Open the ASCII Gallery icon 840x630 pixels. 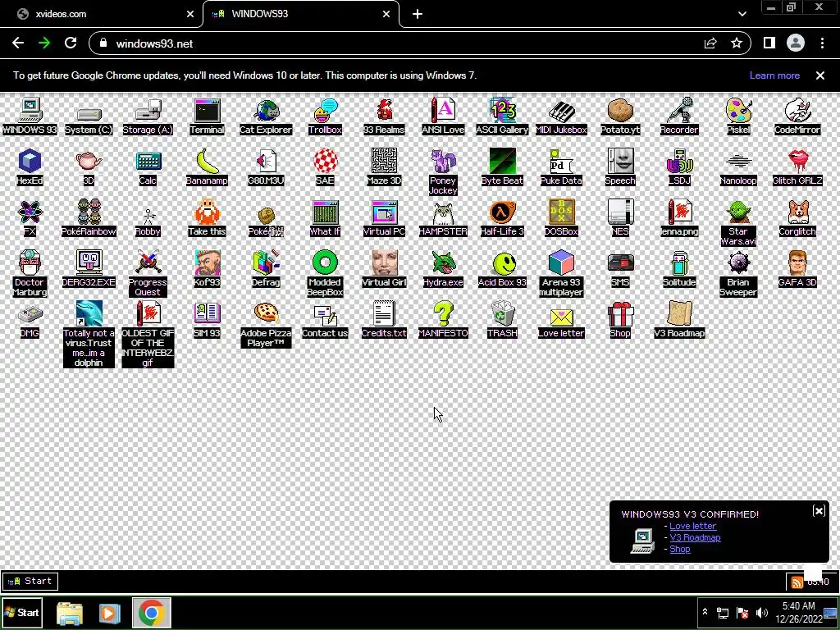click(x=502, y=116)
